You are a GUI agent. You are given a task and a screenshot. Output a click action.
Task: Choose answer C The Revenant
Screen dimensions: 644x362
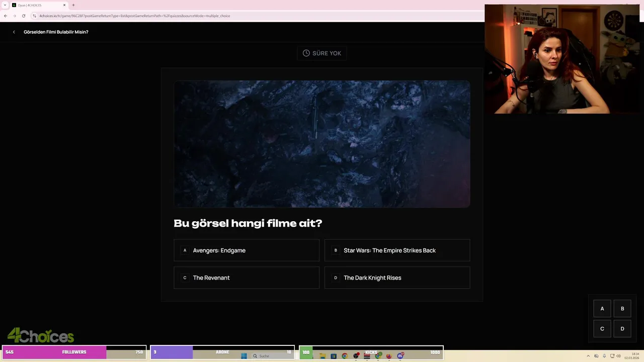tap(247, 278)
